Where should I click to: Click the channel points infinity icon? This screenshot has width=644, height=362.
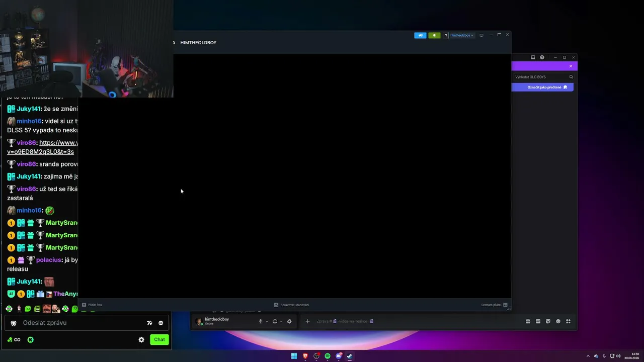[14, 340]
